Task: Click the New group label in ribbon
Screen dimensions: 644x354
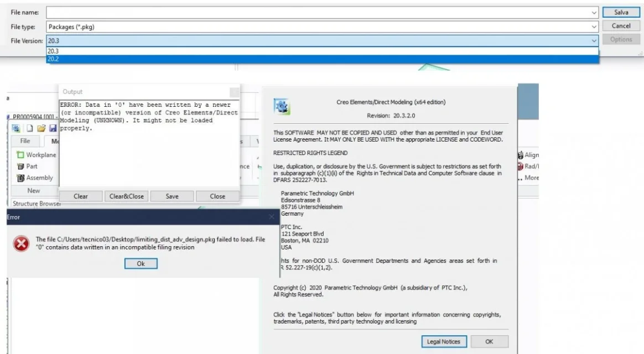Action: [34, 191]
